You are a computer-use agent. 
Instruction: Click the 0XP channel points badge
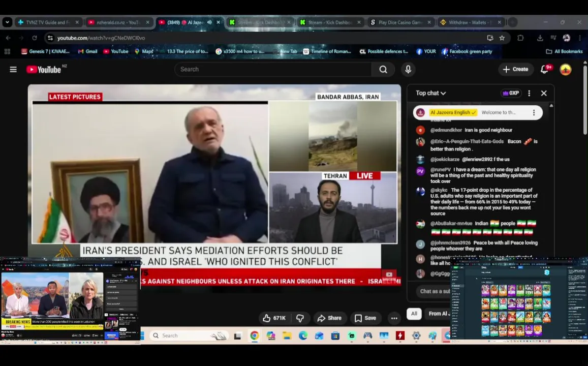[511, 93]
